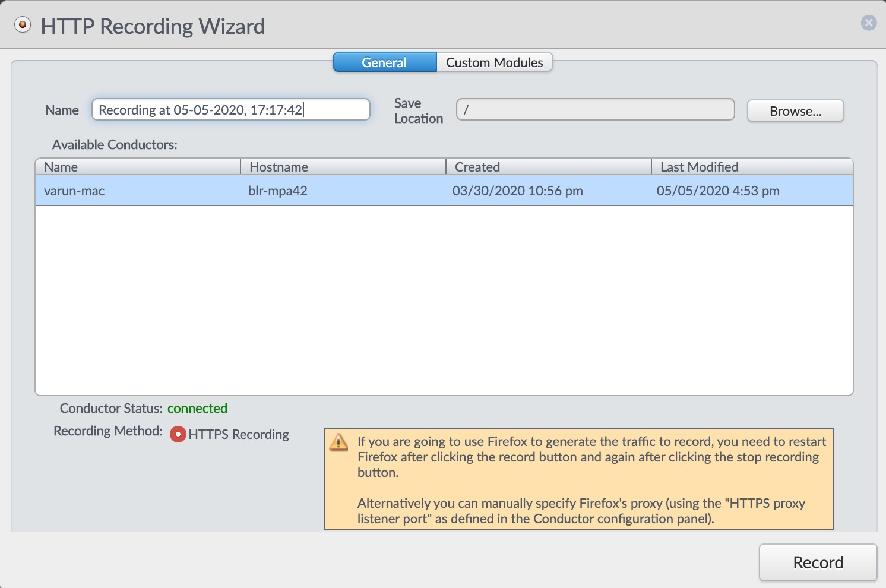Click the blr-mpa42 hostname cell

pos(278,191)
